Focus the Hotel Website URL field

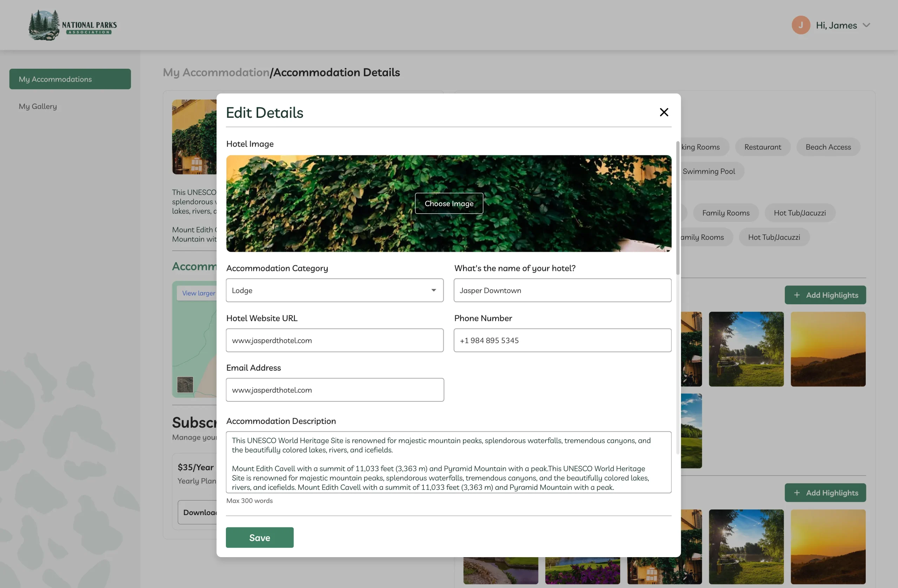tap(334, 340)
